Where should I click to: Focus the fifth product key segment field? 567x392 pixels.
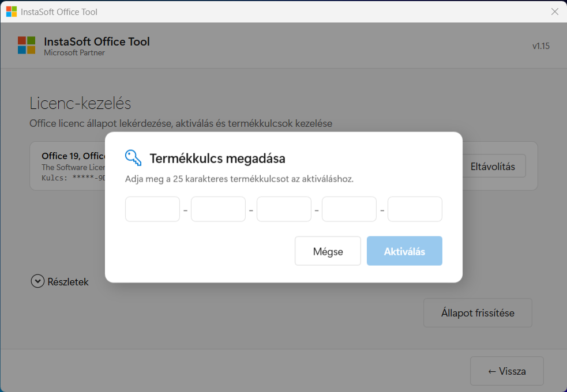415,209
